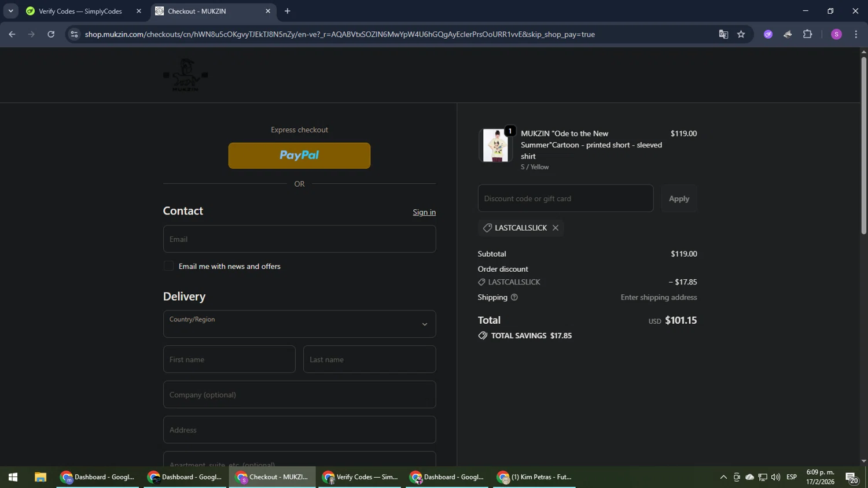Image resolution: width=868 pixels, height=488 pixels.
Task: Focus the Discount code or gift card field
Action: tap(565, 198)
